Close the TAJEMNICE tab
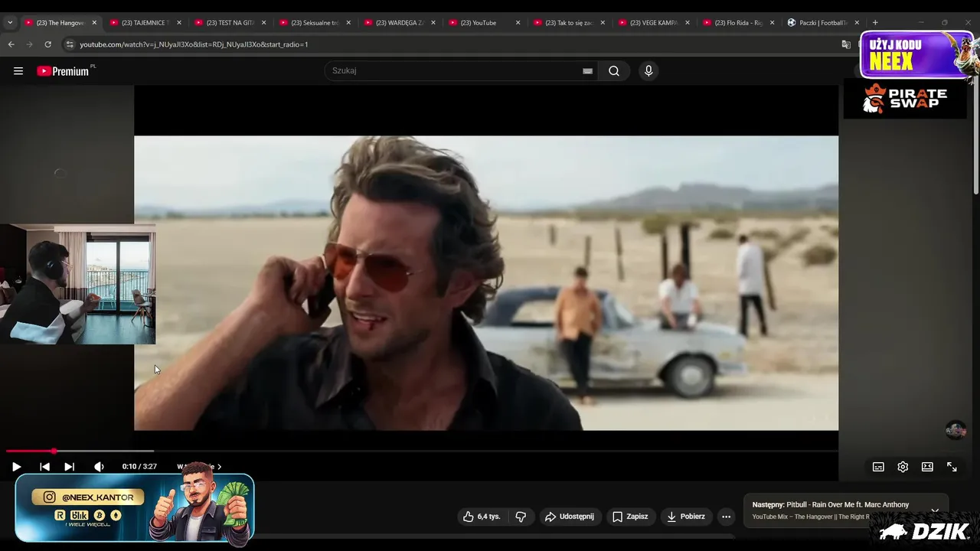Image resolution: width=980 pixels, height=551 pixels. point(179,23)
